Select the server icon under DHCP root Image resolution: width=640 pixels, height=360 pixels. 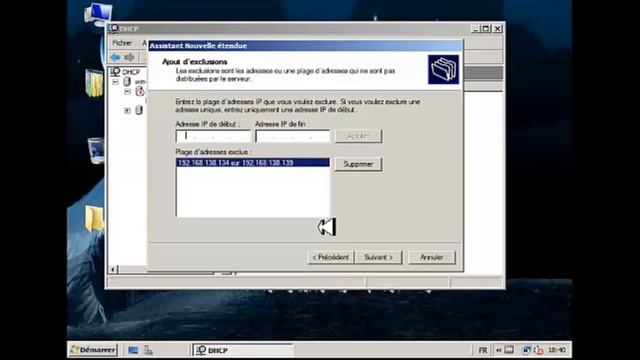[x=127, y=82]
